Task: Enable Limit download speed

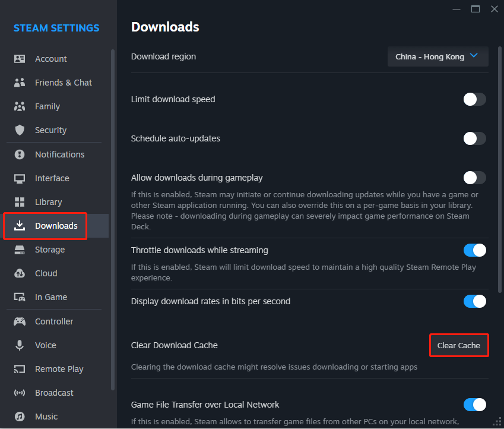Action: [x=474, y=99]
